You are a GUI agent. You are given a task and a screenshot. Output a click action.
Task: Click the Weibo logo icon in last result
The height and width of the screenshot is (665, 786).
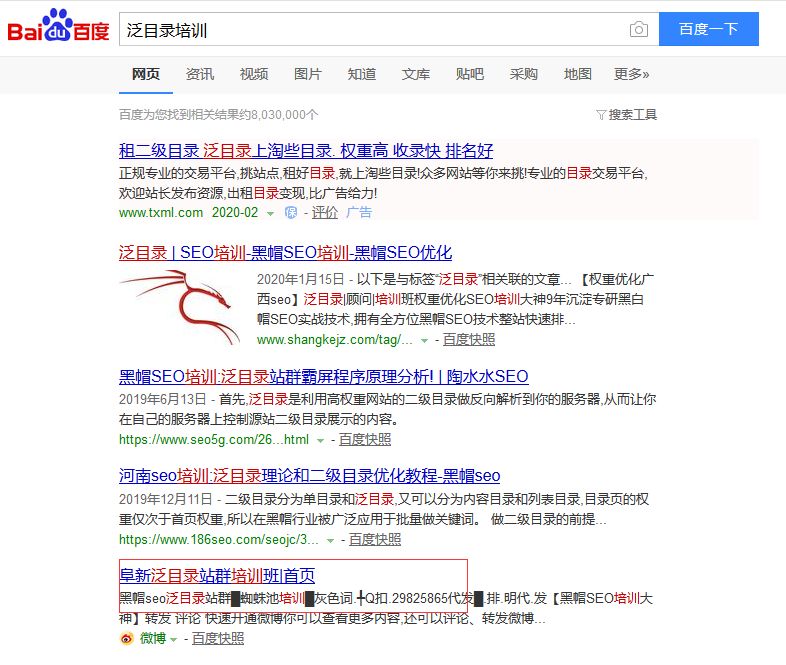[x=127, y=638]
